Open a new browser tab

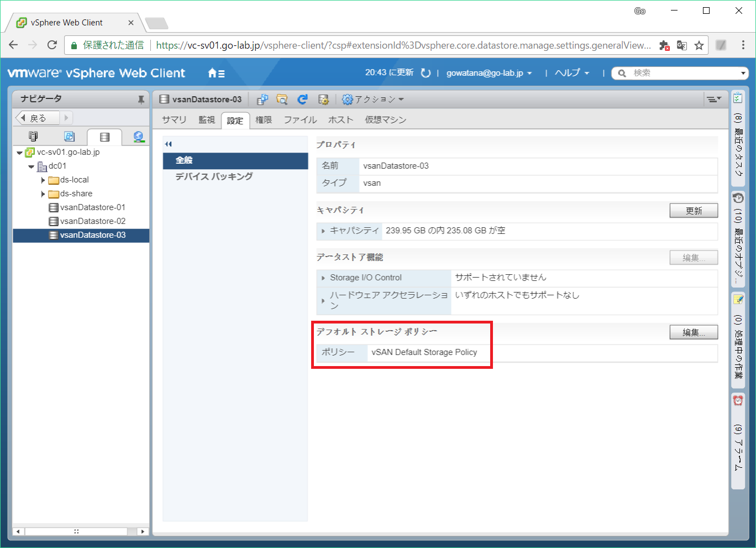click(x=156, y=23)
